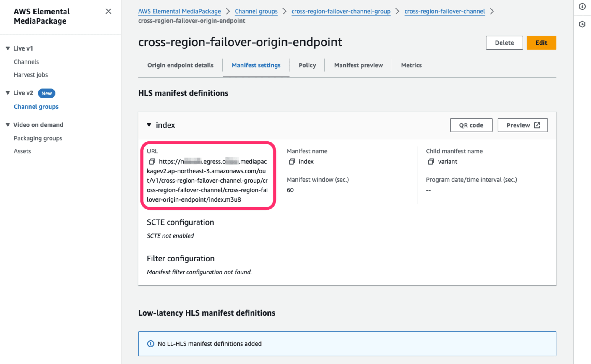The image size is (591, 364).
Task: Click the orange Edit button
Action: click(541, 43)
